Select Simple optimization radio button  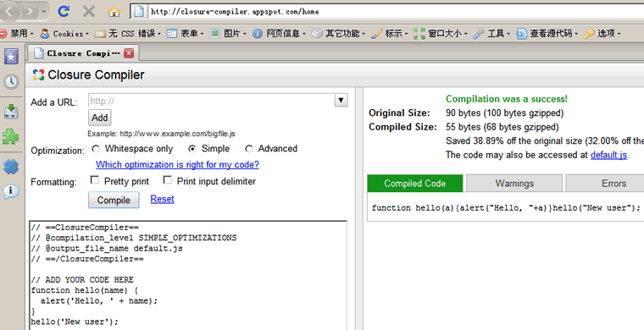pyautogui.click(x=192, y=149)
